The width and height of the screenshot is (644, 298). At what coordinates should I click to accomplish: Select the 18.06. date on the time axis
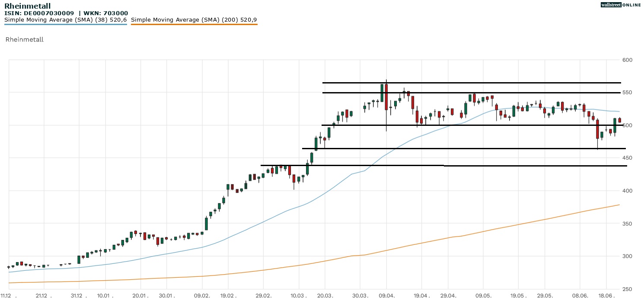606,295
